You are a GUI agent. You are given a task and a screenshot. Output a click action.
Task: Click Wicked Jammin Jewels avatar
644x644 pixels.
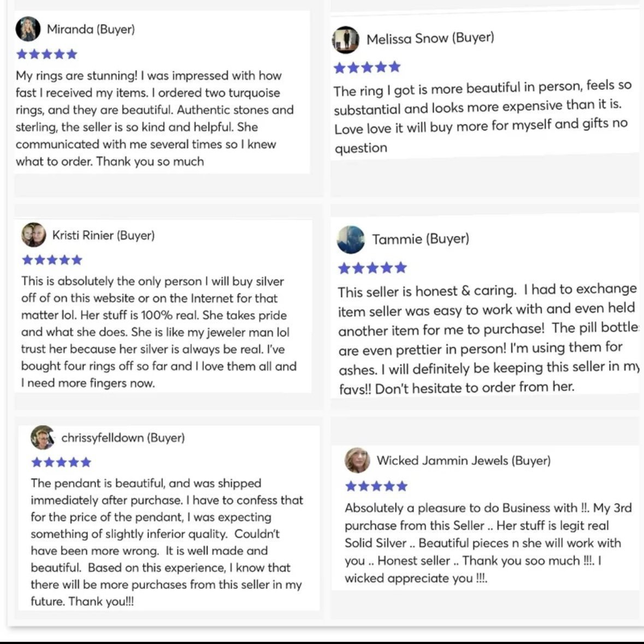pos(357,460)
